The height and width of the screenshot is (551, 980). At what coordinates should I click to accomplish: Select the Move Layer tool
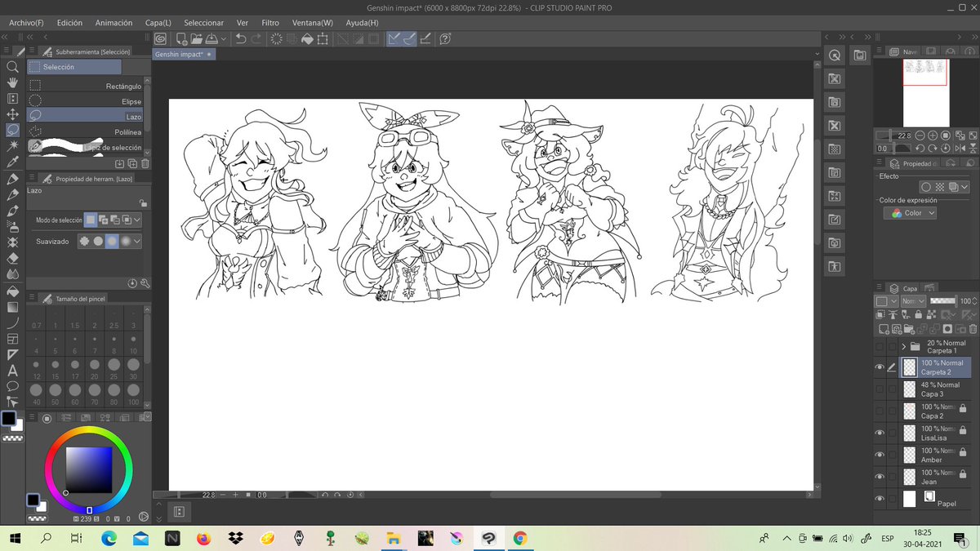(x=12, y=114)
